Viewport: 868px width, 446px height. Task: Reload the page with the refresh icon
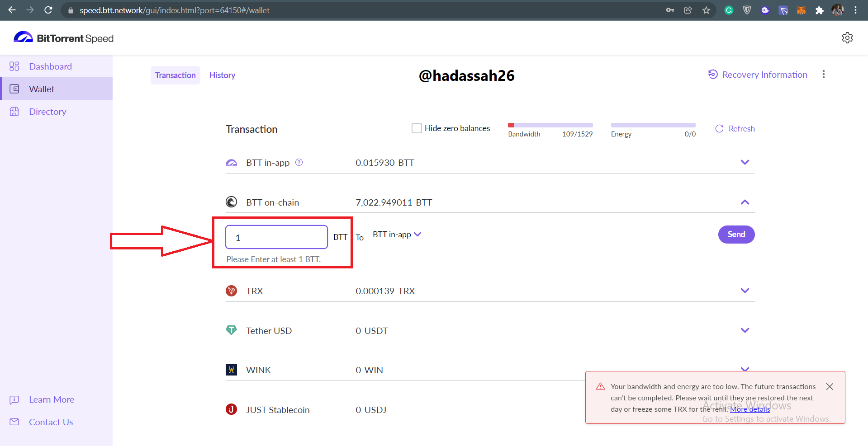(48, 10)
